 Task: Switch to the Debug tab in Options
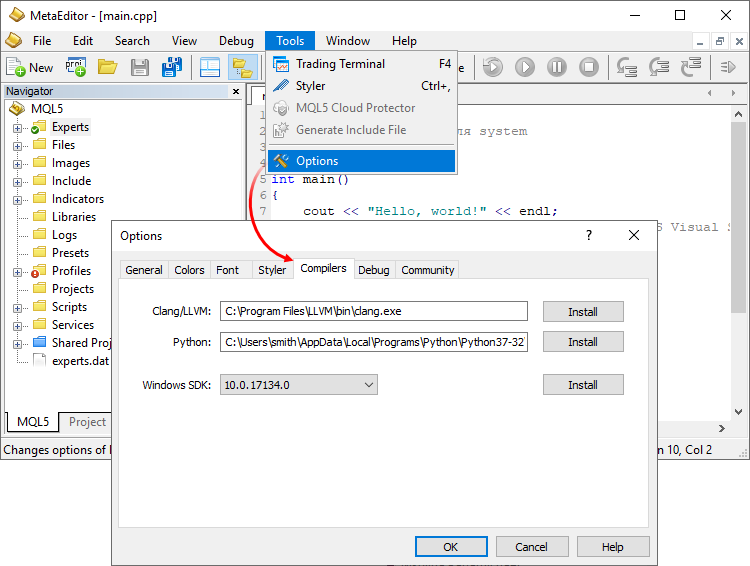[374, 270]
